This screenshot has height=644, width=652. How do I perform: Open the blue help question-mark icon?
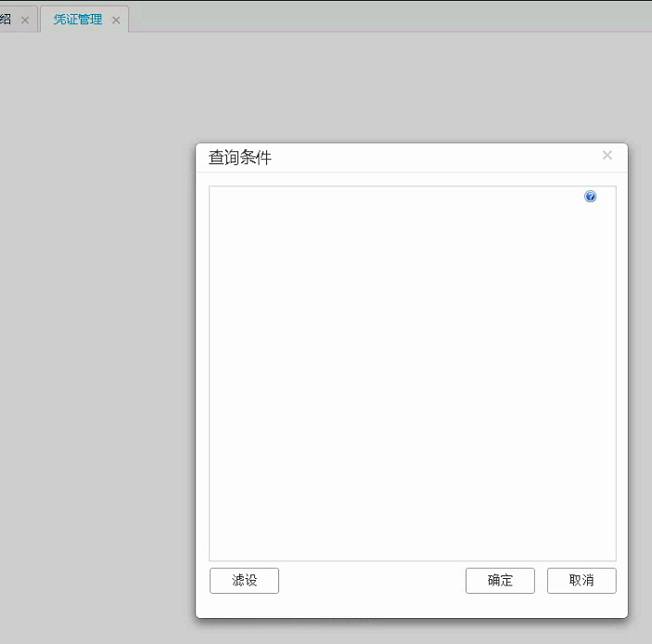pyautogui.click(x=590, y=197)
